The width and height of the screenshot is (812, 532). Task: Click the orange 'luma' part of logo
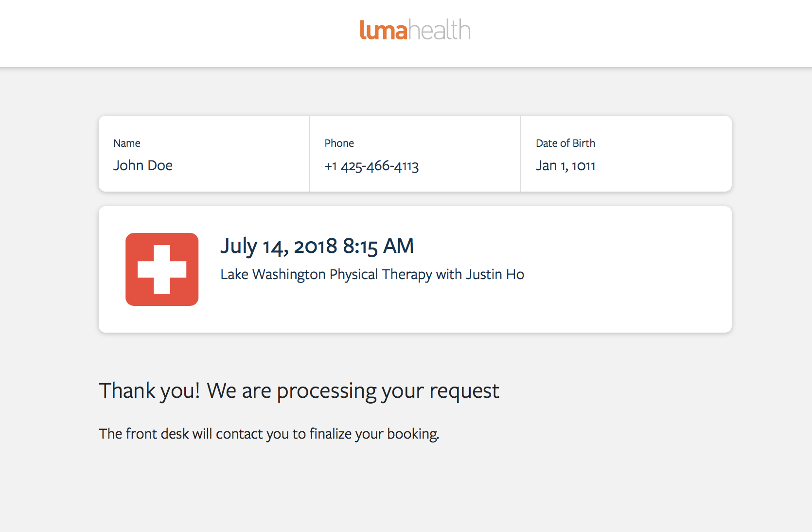384,30
